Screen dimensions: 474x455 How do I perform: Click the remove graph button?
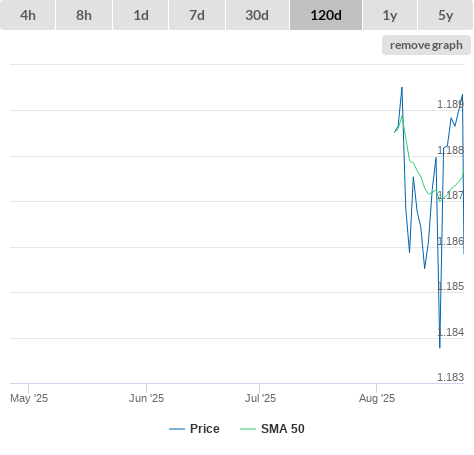(426, 45)
